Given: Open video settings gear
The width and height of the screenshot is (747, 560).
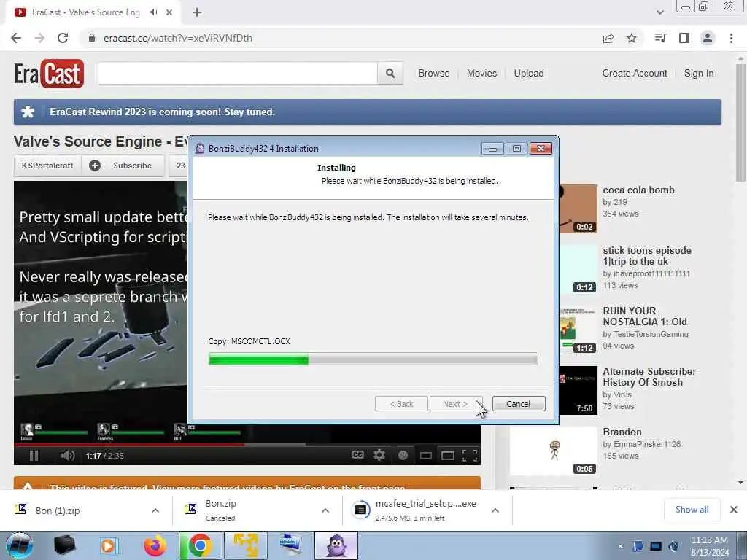Looking at the screenshot, I should [x=379, y=455].
